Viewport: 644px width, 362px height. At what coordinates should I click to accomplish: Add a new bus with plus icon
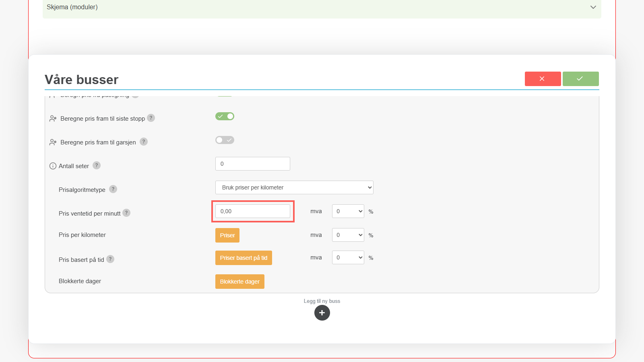322,313
